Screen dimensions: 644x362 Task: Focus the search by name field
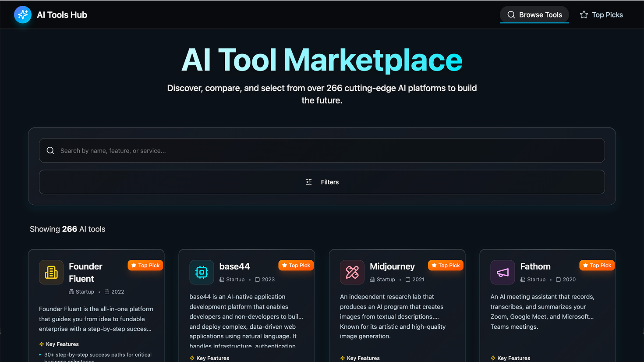click(322, 151)
